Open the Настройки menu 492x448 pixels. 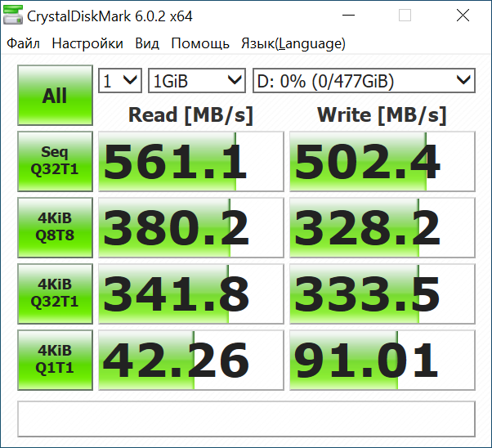[x=87, y=43]
